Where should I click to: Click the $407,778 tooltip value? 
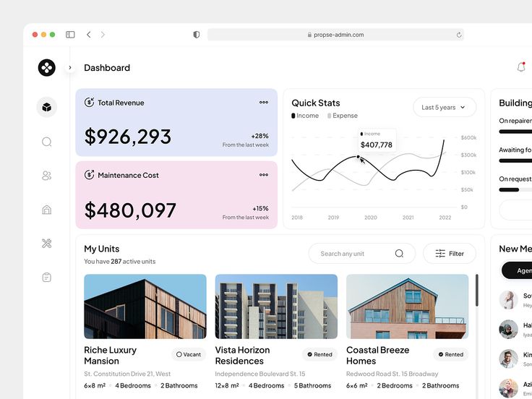coord(377,145)
